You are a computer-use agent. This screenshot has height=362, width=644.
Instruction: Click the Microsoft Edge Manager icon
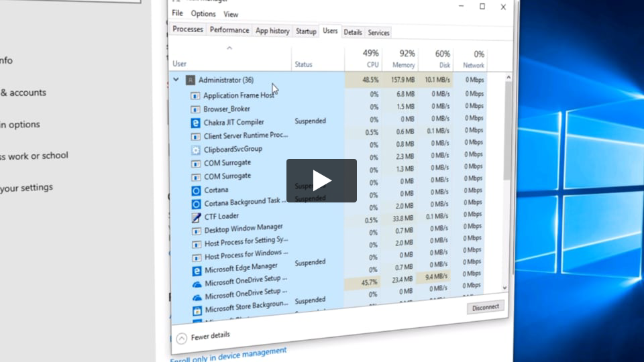pyautogui.click(x=197, y=270)
